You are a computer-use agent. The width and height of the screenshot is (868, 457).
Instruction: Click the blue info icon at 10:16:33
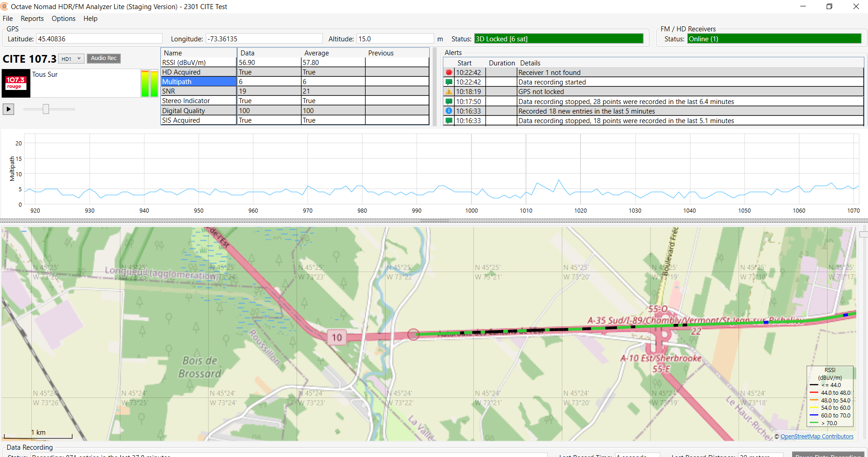tap(449, 111)
